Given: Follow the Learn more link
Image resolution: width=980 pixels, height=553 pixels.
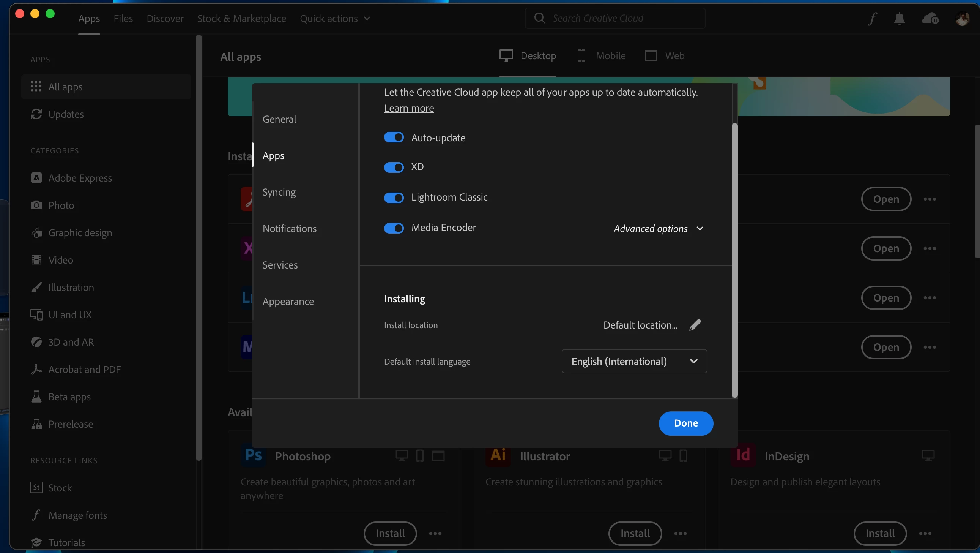Looking at the screenshot, I should (x=409, y=108).
